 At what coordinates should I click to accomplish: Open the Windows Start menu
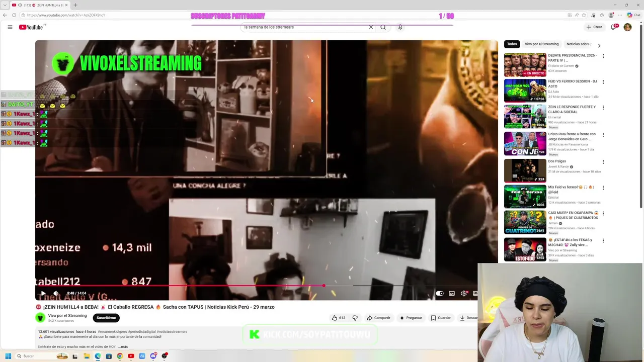click(8, 356)
